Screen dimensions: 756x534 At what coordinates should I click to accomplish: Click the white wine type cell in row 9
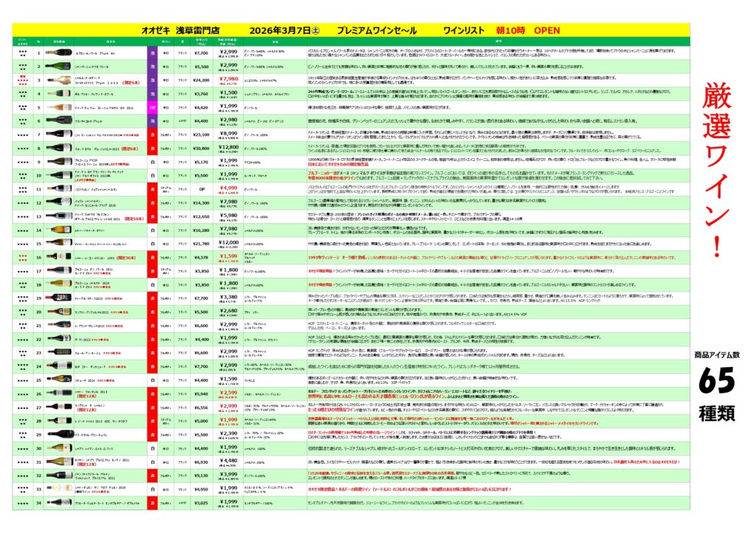pyautogui.click(x=153, y=162)
